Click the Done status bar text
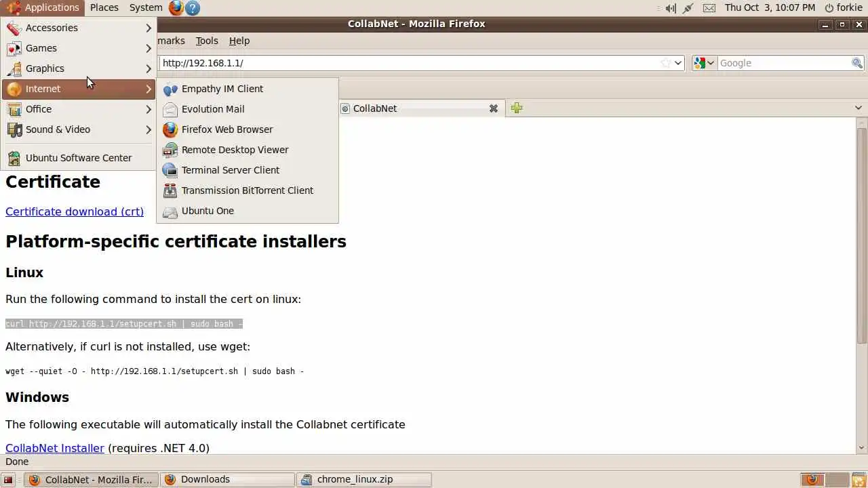Viewport: 868px width, 488px height. pos(17,462)
